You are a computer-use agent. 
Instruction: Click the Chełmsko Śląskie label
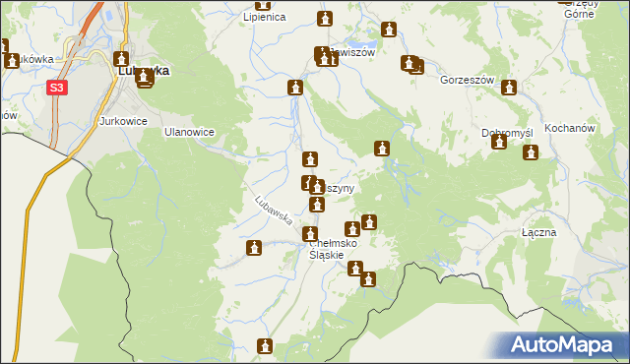click(x=333, y=249)
